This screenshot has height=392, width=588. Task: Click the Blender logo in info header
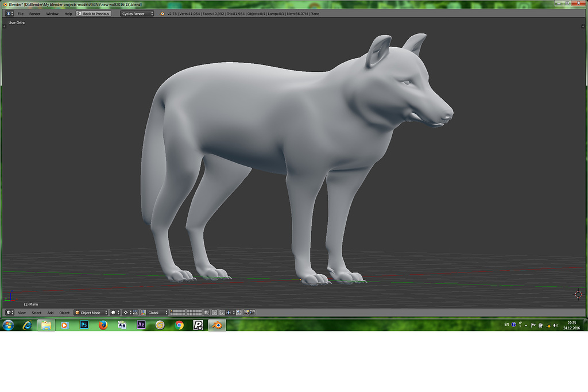coord(162,14)
